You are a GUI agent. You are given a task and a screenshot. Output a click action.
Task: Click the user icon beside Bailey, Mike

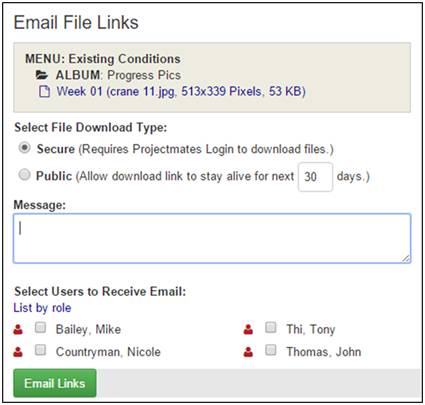pyautogui.click(x=18, y=329)
